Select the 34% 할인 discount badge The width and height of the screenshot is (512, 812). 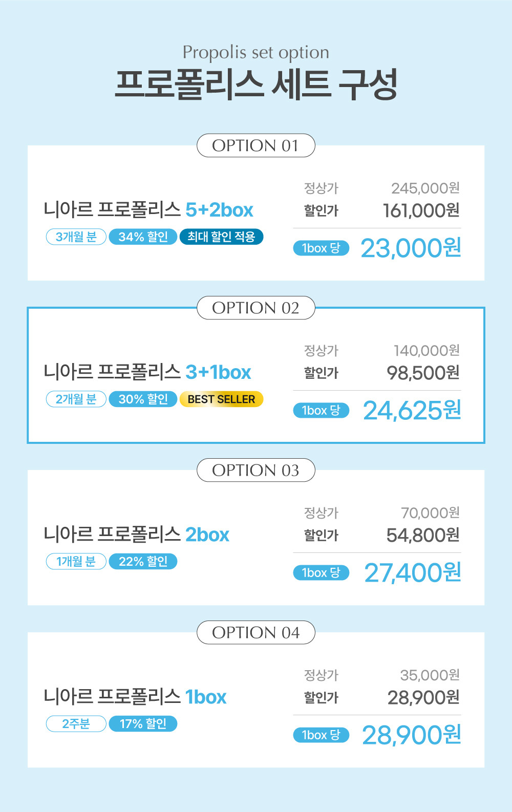click(143, 237)
